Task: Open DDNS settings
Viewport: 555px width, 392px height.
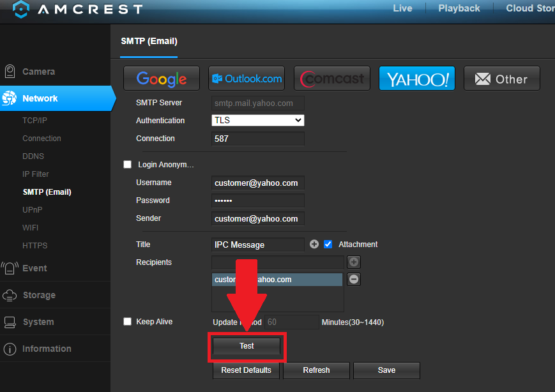Action: (33, 156)
